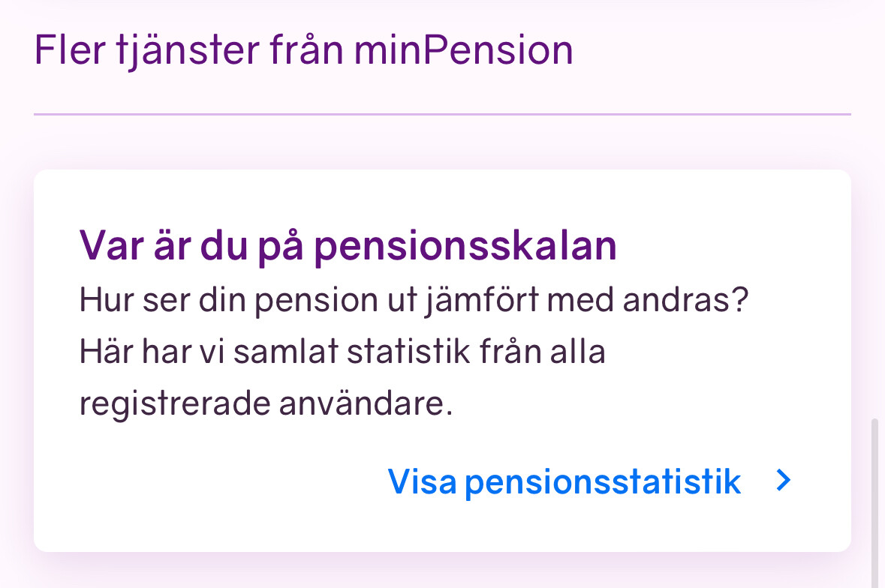Image resolution: width=885 pixels, height=588 pixels.
Task: Click empty white space left of Visa pensionsstatistik
Action: point(225,481)
